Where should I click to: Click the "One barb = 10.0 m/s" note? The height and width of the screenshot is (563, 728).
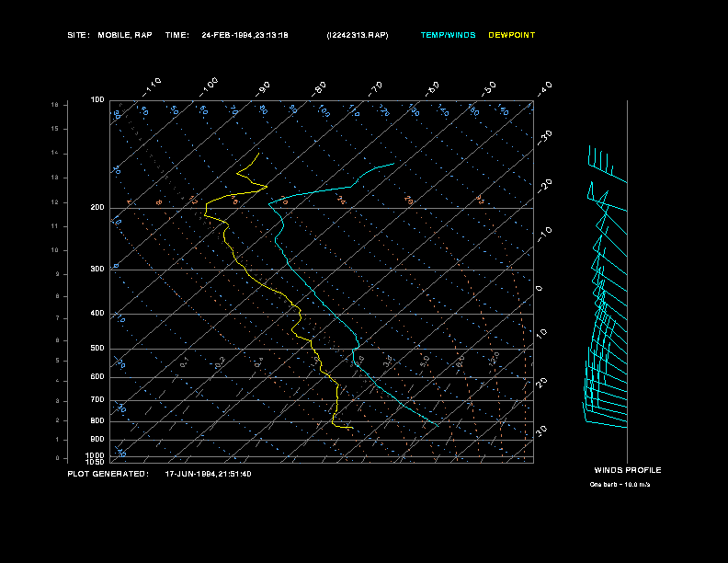620,485
